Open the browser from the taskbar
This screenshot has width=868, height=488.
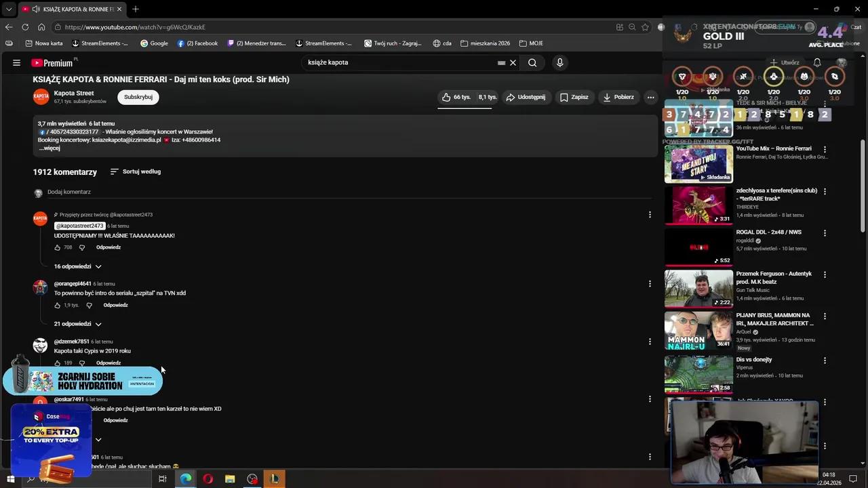click(185, 479)
